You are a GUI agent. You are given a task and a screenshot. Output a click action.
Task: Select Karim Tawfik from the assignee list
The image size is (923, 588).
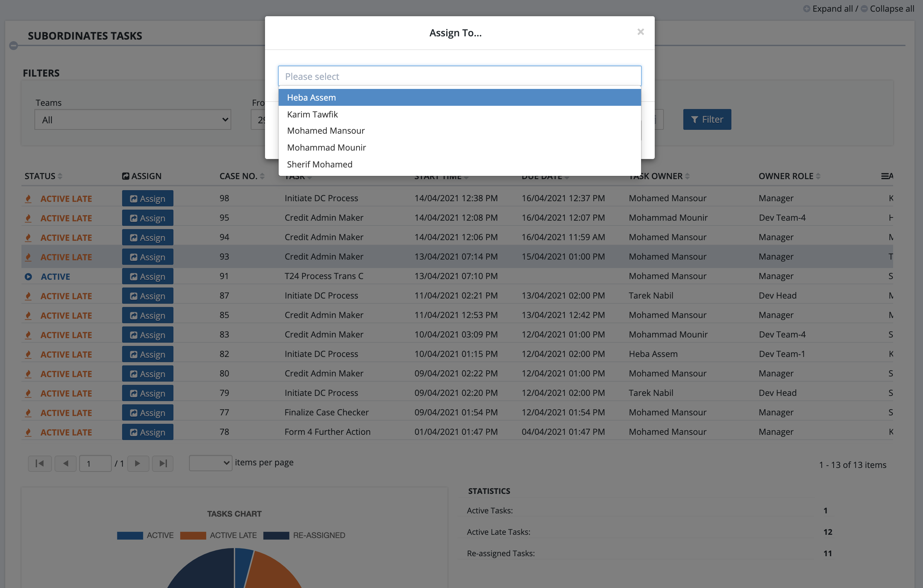coord(312,114)
